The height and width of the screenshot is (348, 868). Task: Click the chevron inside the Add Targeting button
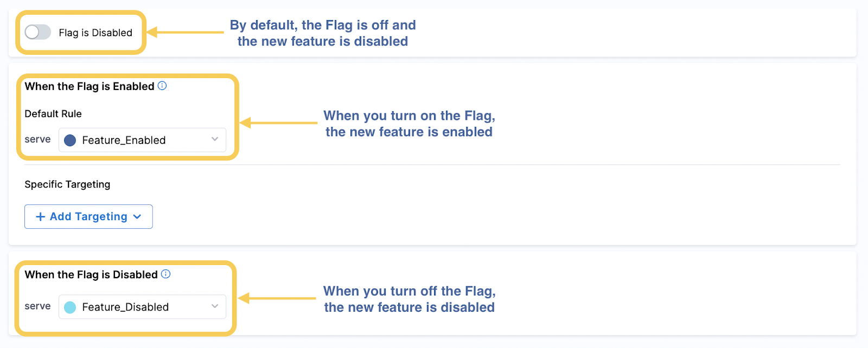tap(137, 216)
